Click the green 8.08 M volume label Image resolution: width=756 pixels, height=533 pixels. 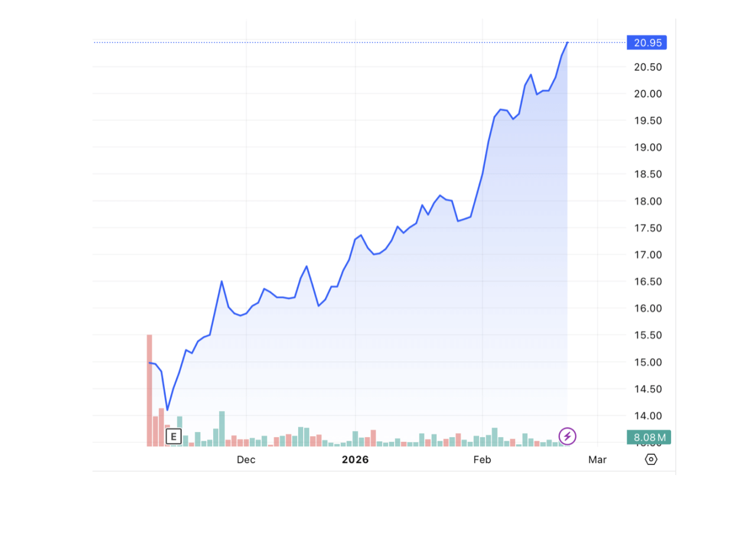[649, 437]
